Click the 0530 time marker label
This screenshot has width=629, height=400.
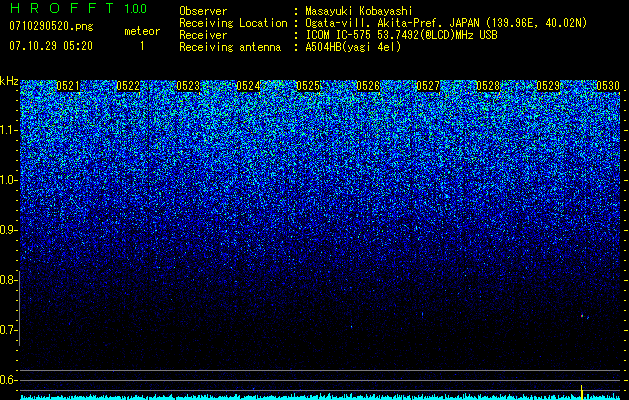tap(608, 86)
